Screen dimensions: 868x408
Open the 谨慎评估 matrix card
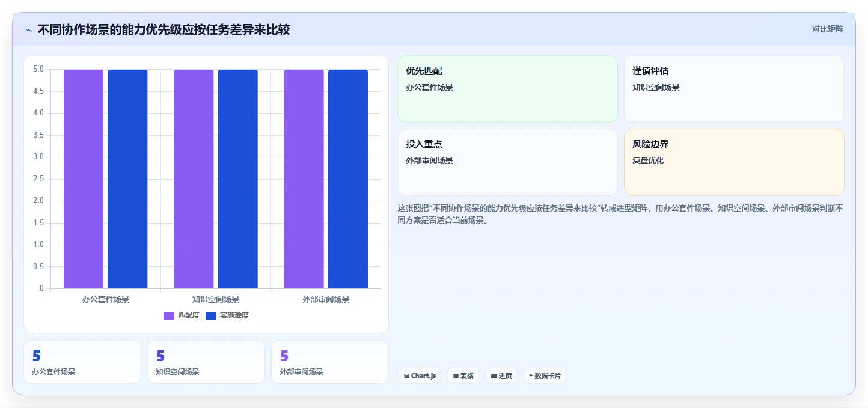[734, 89]
